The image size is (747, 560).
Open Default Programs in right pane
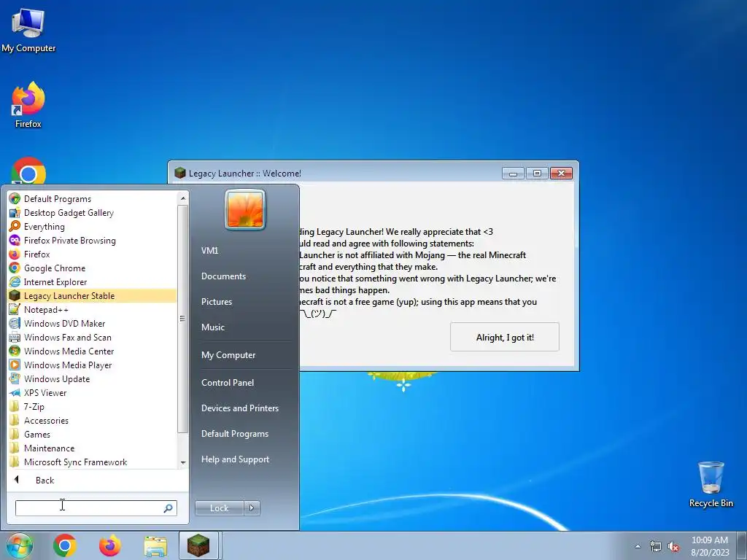(x=234, y=434)
